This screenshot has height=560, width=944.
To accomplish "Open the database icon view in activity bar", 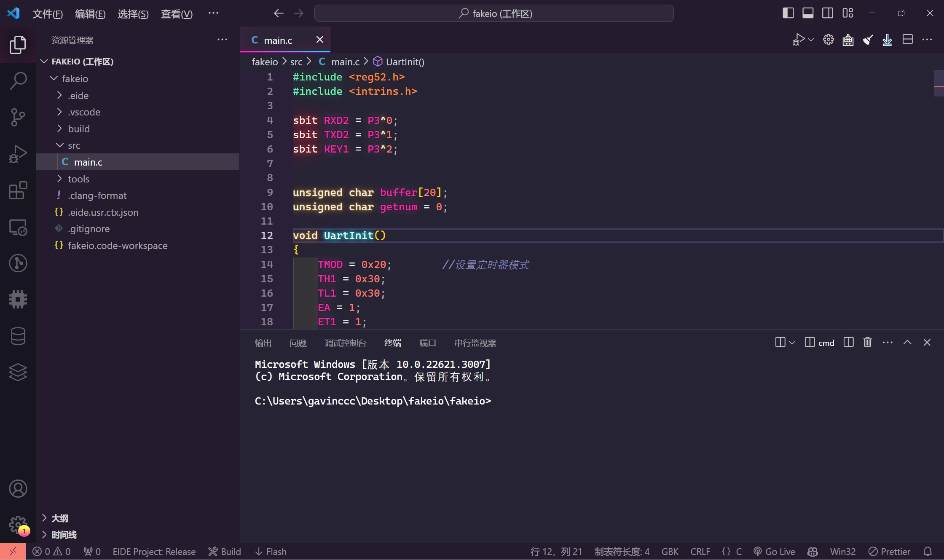I will [18, 336].
